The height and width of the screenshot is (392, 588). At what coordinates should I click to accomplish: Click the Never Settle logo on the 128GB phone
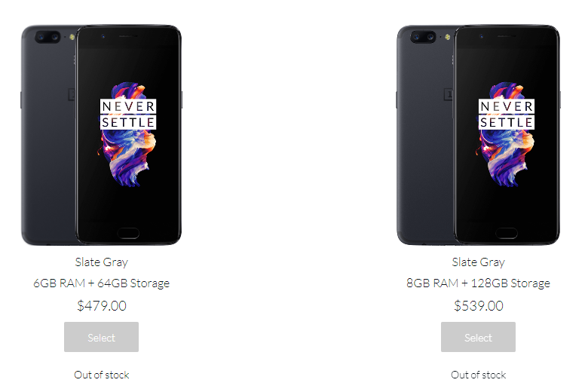point(507,114)
